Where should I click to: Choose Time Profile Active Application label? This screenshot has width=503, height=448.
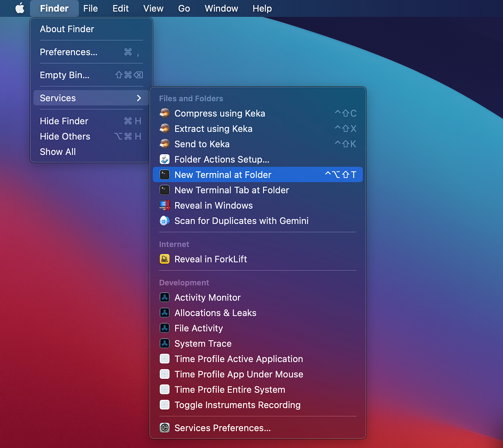(239, 359)
